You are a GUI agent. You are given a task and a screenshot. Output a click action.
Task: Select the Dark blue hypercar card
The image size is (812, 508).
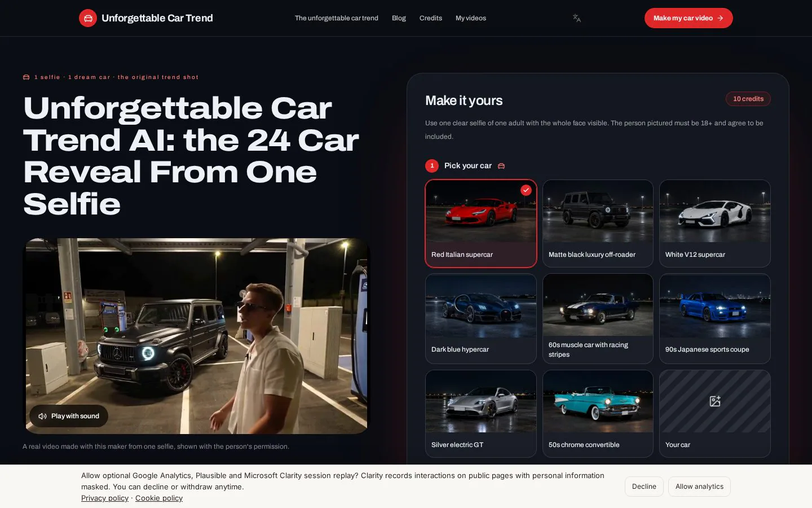[x=481, y=319]
